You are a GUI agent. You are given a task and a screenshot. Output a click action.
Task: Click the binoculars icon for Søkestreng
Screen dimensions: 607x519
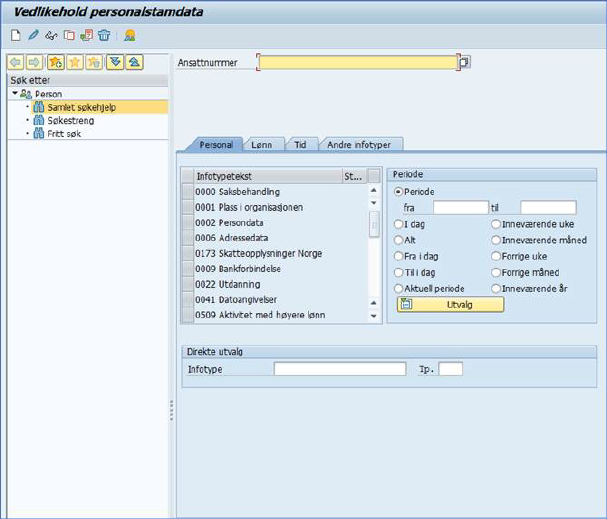point(39,120)
